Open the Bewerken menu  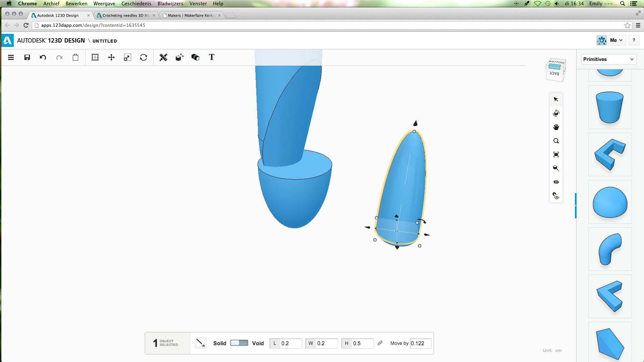click(x=76, y=4)
